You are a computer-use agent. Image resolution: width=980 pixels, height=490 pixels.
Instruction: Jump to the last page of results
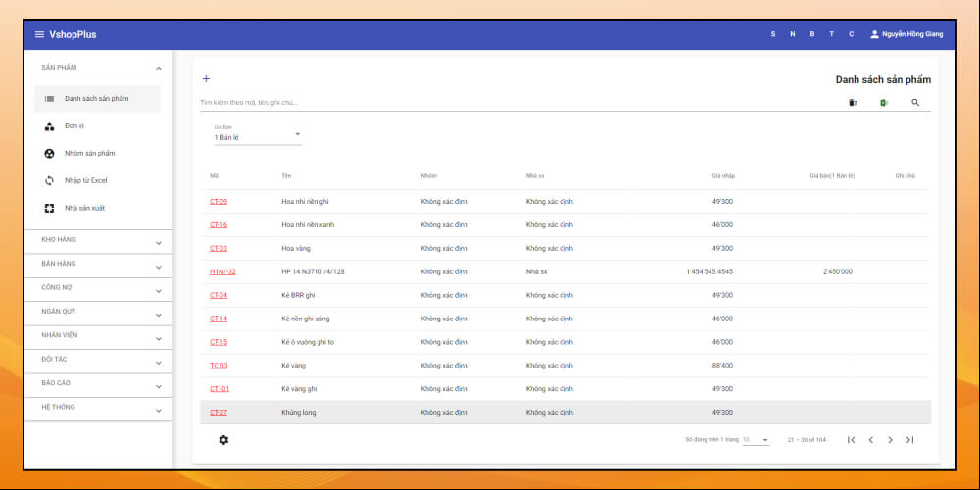click(909, 440)
